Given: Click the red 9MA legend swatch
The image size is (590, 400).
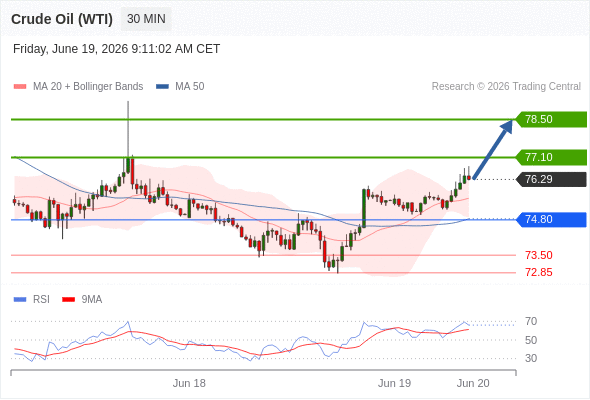Looking at the screenshot, I should (x=68, y=300).
